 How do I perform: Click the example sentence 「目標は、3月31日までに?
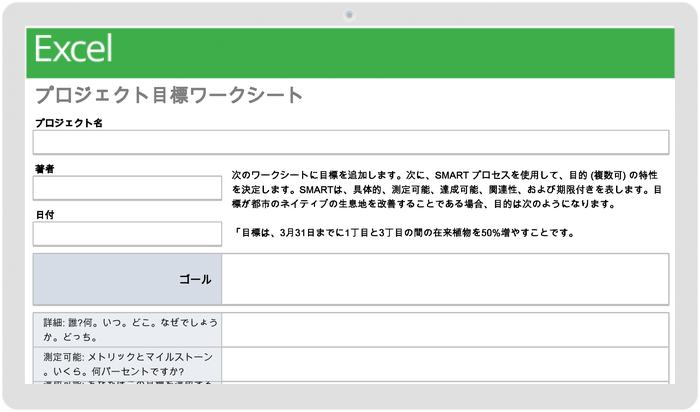404,233
